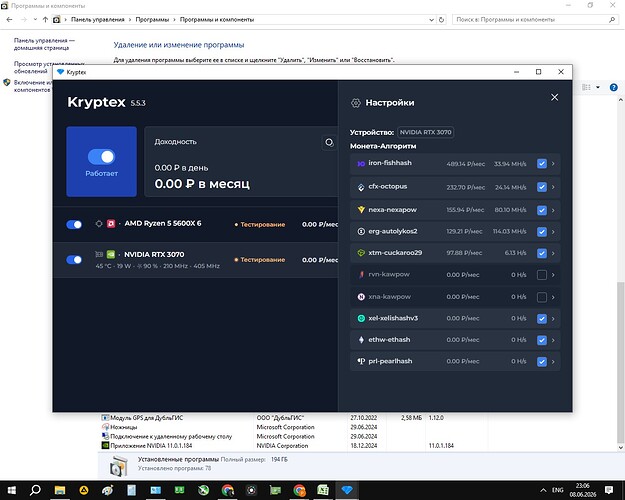Disable the NVIDIA RTX 3070 switch
Image resolution: width=625 pixels, height=500 pixels.
point(74,260)
